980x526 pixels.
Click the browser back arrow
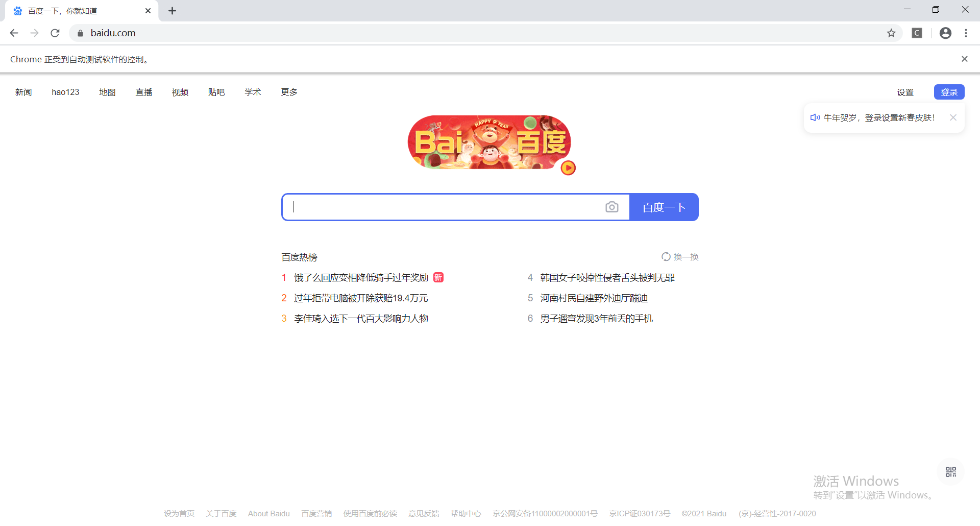[x=14, y=33]
